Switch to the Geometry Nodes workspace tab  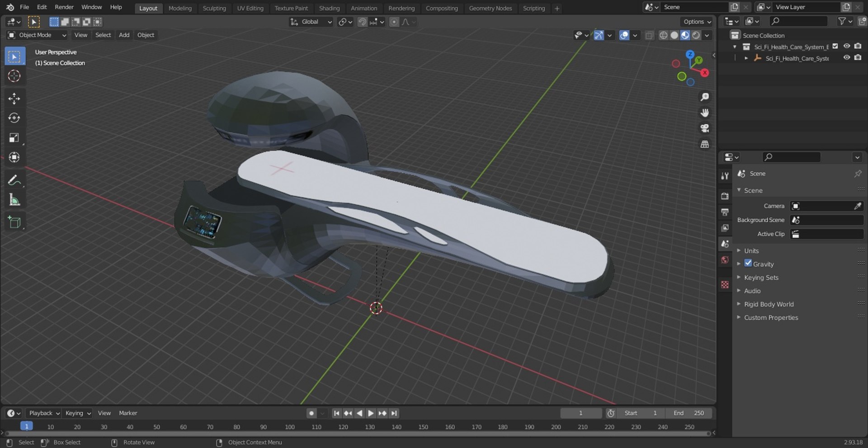(x=490, y=8)
